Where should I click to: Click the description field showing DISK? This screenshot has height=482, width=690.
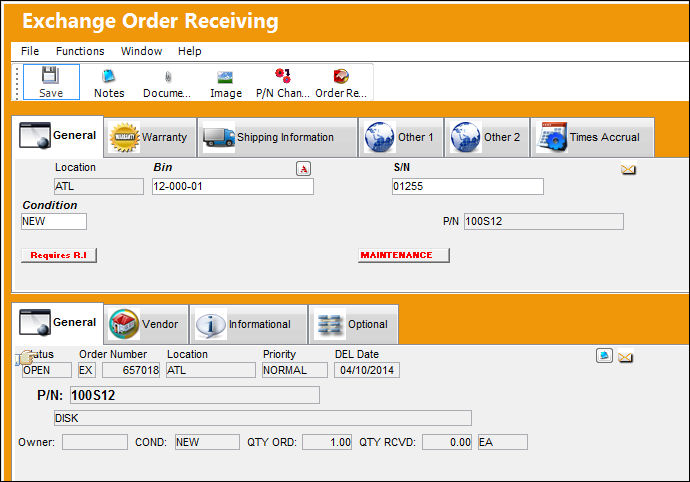tap(263, 418)
